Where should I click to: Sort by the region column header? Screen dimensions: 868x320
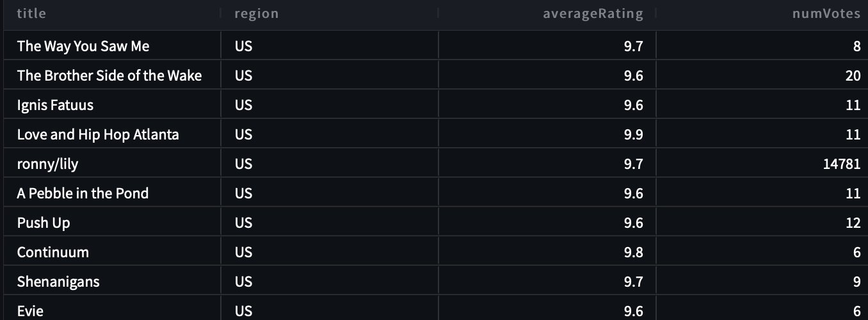coord(330,13)
